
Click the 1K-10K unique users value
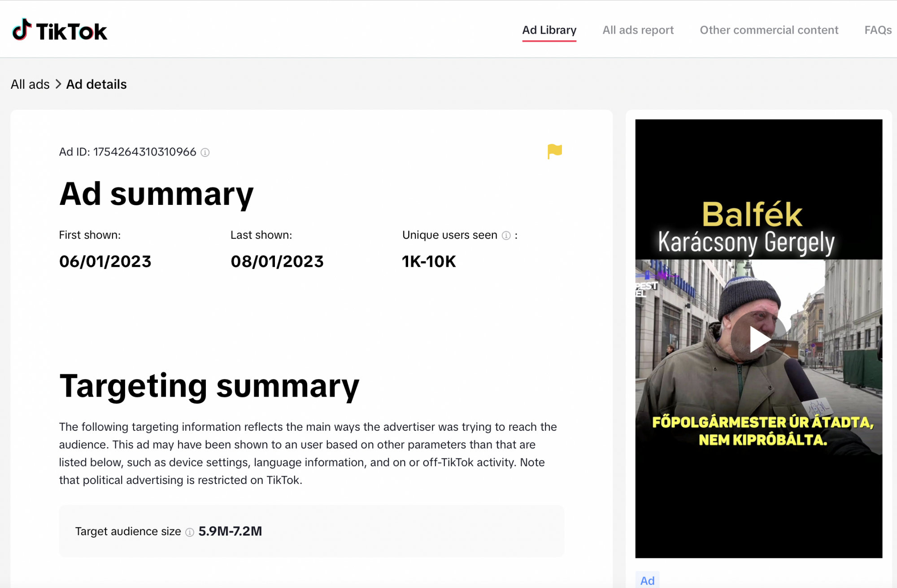429,261
